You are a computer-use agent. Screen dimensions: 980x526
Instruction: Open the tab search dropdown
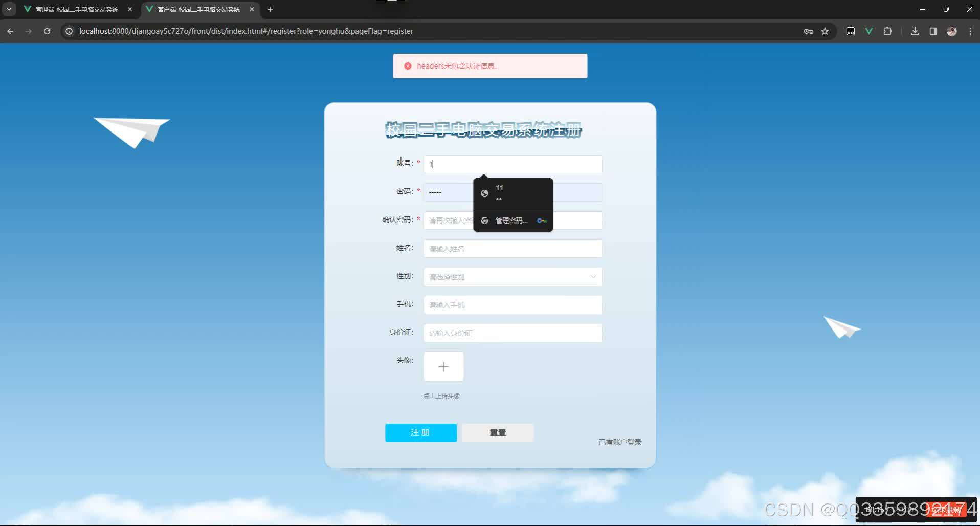[x=9, y=9]
